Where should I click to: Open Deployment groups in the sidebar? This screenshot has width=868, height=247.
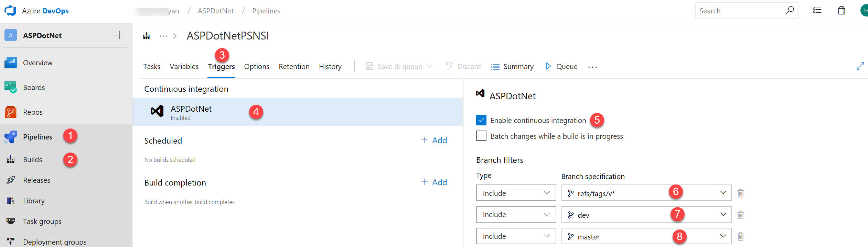point(55,242)
